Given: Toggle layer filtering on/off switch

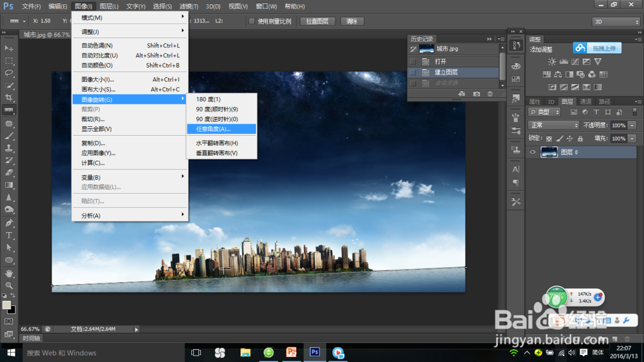Looking at the screenshot, I should pos(634,112).
